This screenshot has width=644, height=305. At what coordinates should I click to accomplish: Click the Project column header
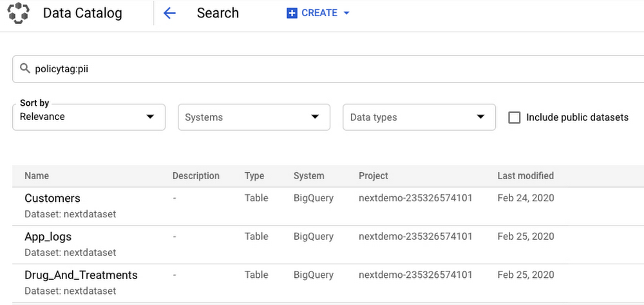click(x=374, y=176)
